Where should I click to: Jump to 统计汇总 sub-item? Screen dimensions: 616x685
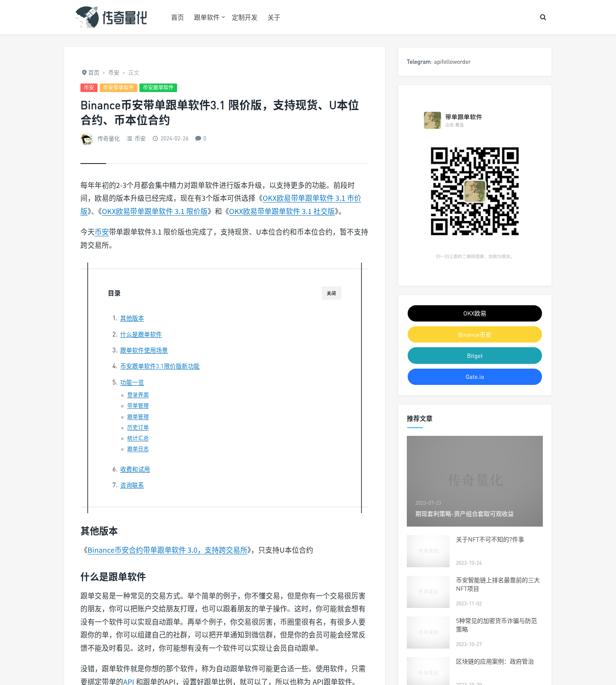tap(138, 438)
